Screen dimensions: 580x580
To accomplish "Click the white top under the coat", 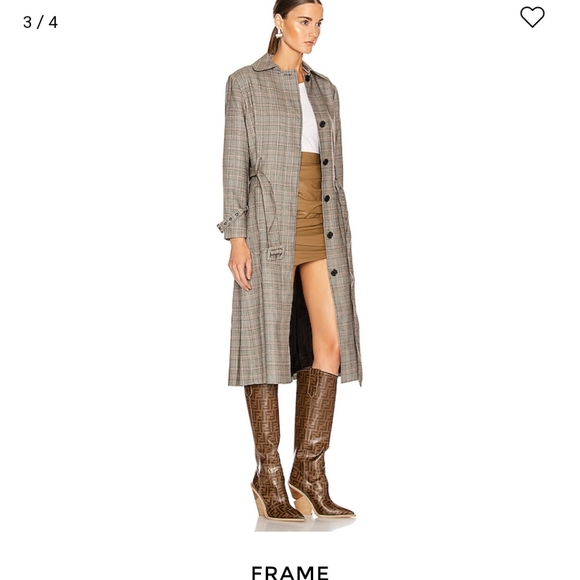I will pyautogui.click(x=308, y=118).
